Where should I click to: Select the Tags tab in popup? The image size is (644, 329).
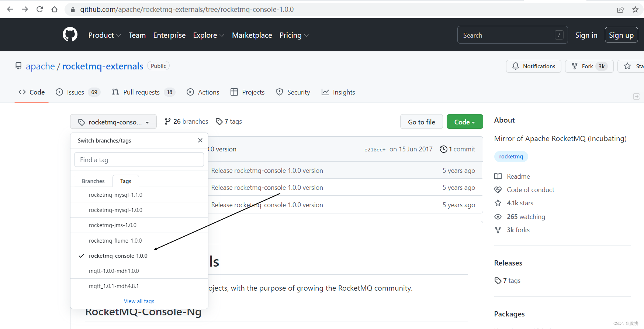coord(125,181)
